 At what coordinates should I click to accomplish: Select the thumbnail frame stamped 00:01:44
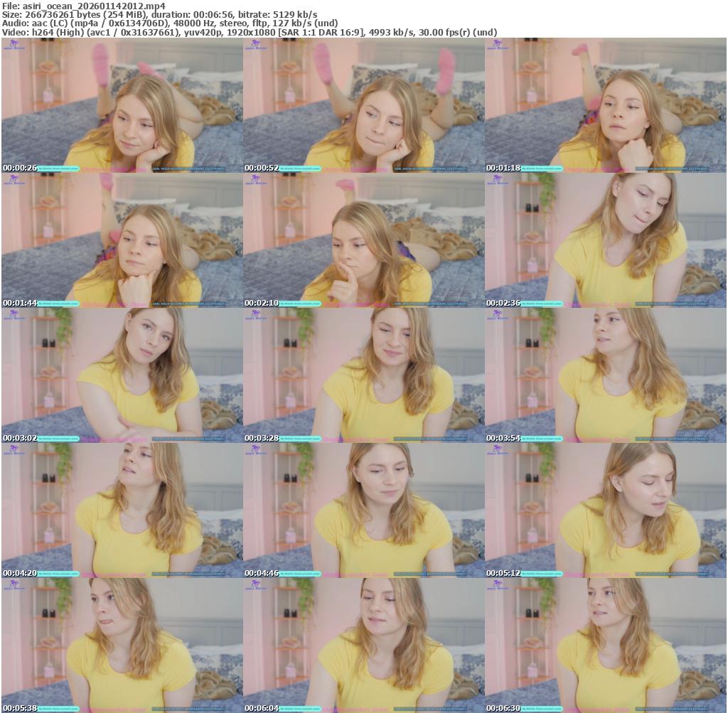coord(122,240)
